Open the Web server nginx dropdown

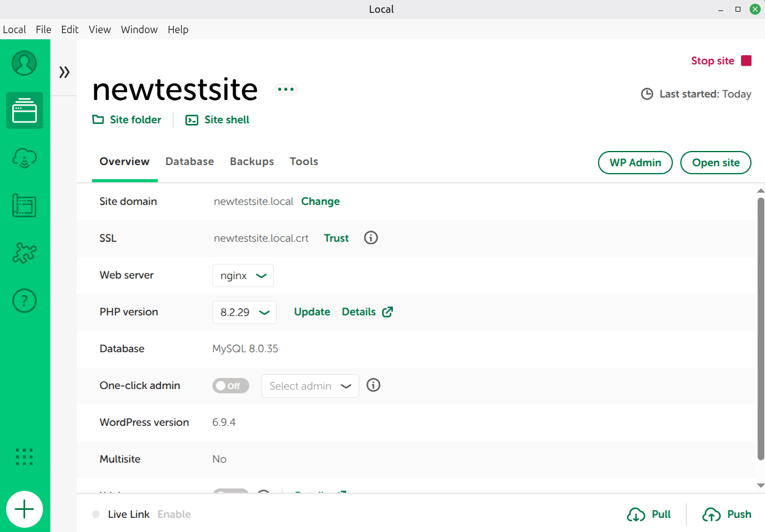click(x=243, y=276)
